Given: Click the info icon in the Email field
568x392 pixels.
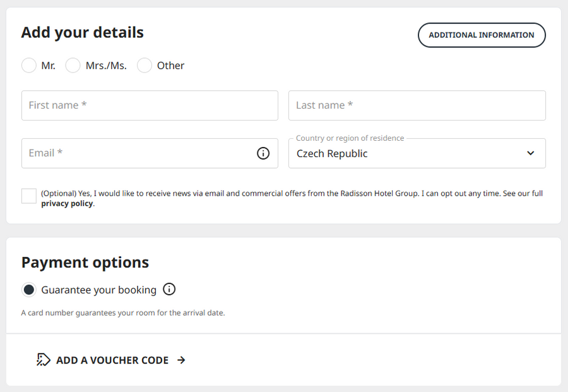Looking at the screenshot, I should coord(263,153).
